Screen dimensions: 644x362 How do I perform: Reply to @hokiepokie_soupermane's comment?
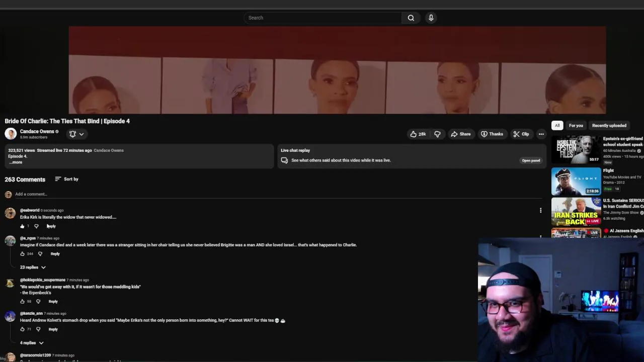[x=53, y=302]
